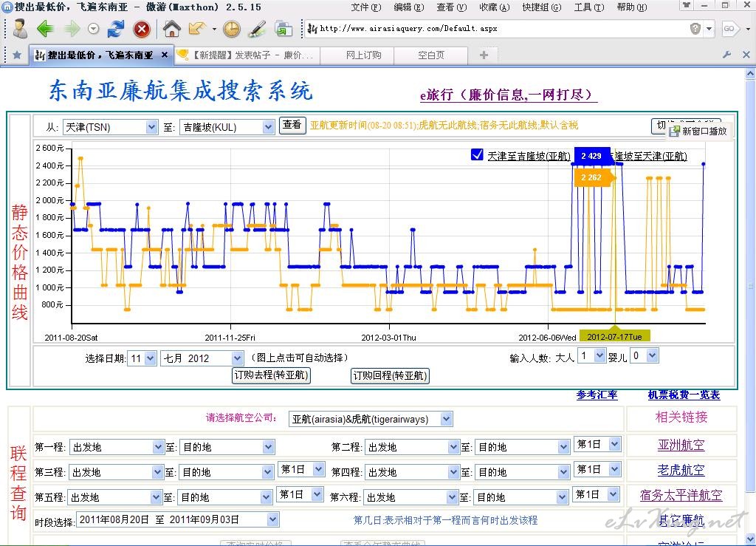Click the wrench tools icon on tab bar

[726, 55]
